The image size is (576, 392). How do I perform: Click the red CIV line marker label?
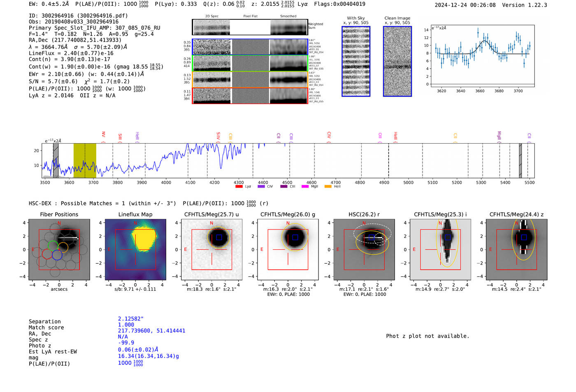(x=329, y=135)
